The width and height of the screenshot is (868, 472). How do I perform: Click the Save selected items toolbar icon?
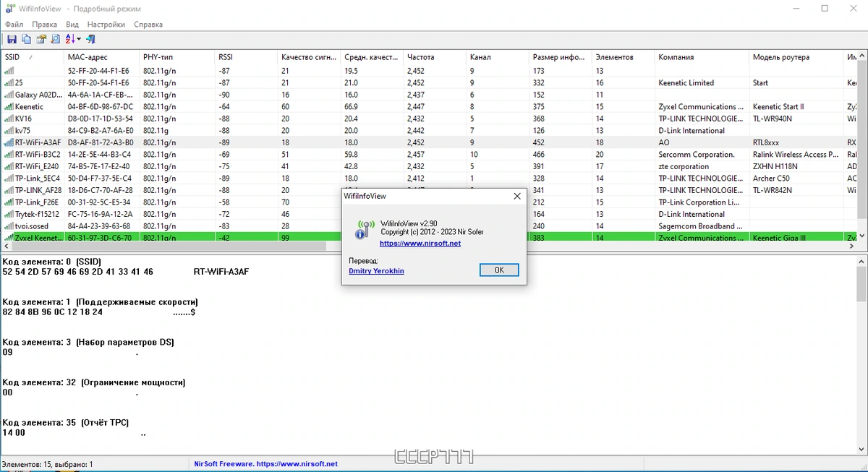(x=12, y=39)
